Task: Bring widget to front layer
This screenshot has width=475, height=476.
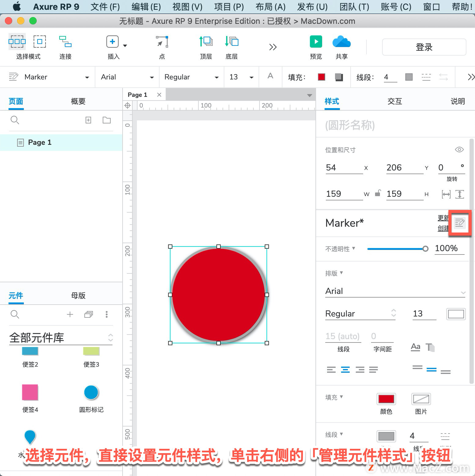Action: pyautogui.click(x=206, y=42)
